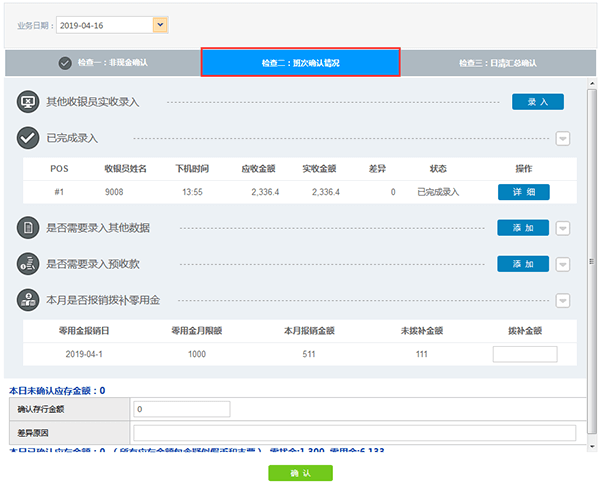Click the 511 reimbursement amount cell
The image size is (600, 485).
tap(309, 354)
